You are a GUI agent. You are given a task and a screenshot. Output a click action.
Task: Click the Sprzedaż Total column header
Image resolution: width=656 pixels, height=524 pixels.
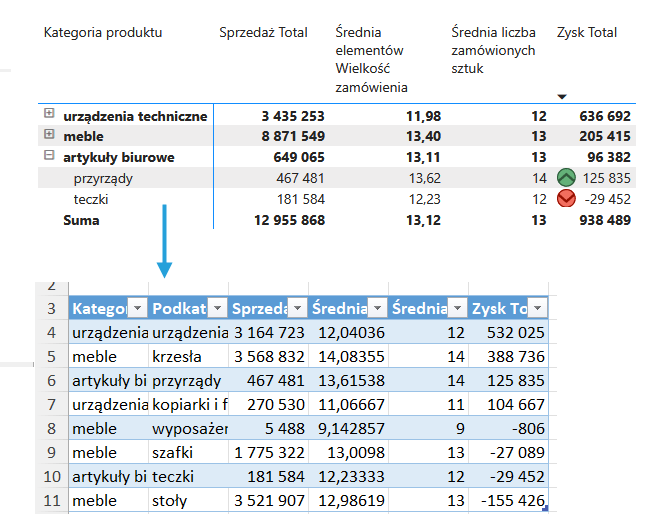[x=264, y=33]
